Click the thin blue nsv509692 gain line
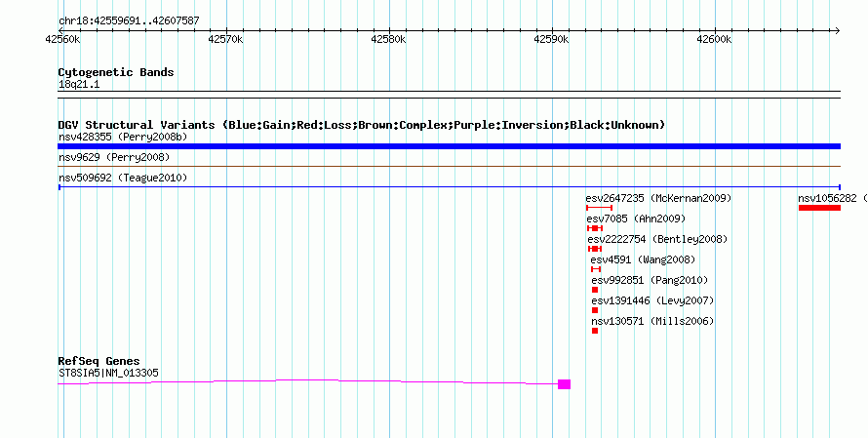868x438 pixels. point(449,187)
